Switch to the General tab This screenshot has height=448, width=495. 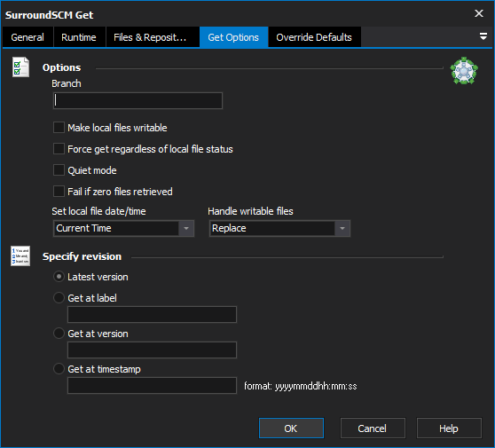coord(27,37)
